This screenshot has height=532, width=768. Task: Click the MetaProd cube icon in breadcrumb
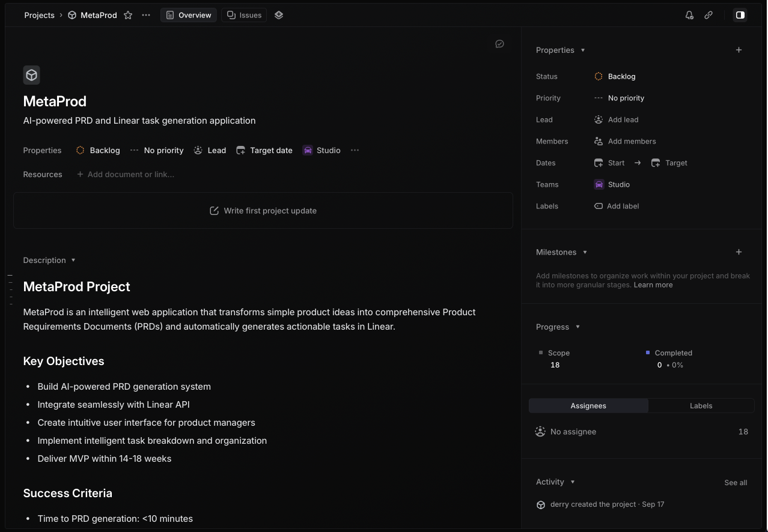point(72,15)
